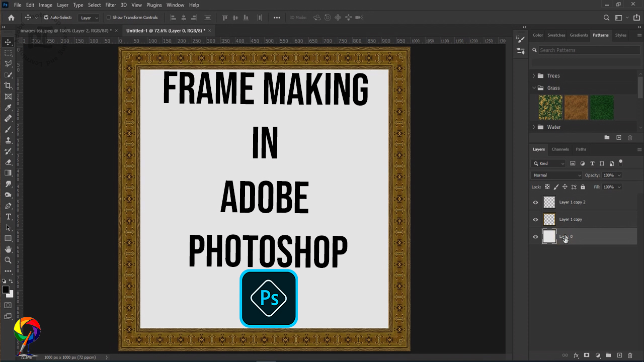
Task: Open layer style fx icon
Action: click(577, 355)
